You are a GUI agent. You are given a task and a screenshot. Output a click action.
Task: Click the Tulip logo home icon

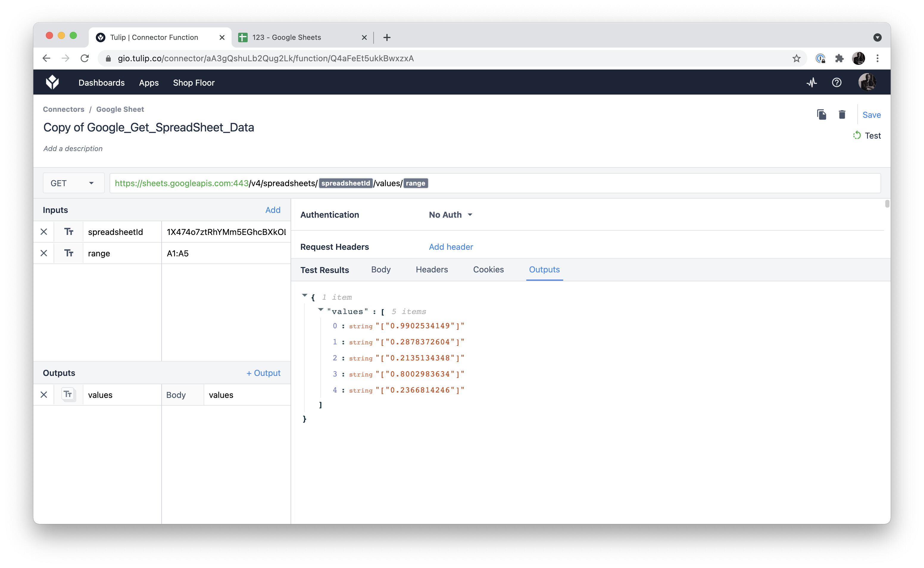coord(52,82)
